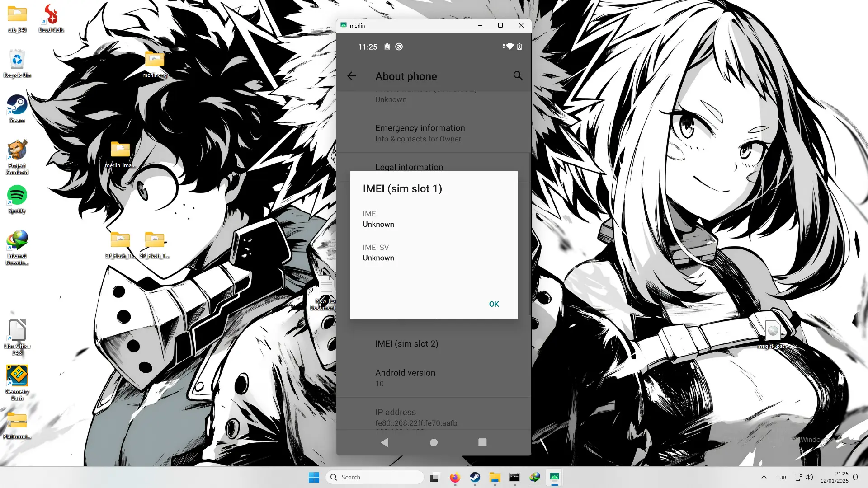This screenshot has height=488, width=868.
Task: Click the merlin app taskbar icon
Action: [554, 477]
